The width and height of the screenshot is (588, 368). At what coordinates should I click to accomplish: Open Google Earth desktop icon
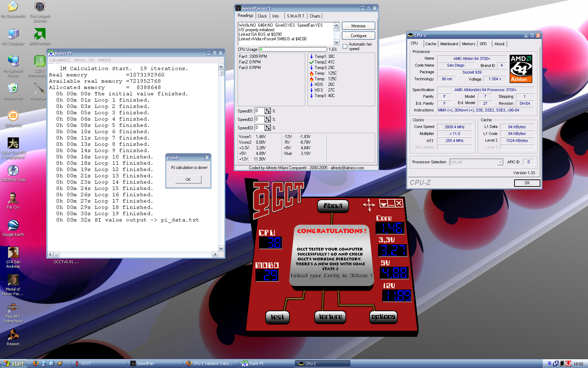pyautogui.click(x=13, y=228)
